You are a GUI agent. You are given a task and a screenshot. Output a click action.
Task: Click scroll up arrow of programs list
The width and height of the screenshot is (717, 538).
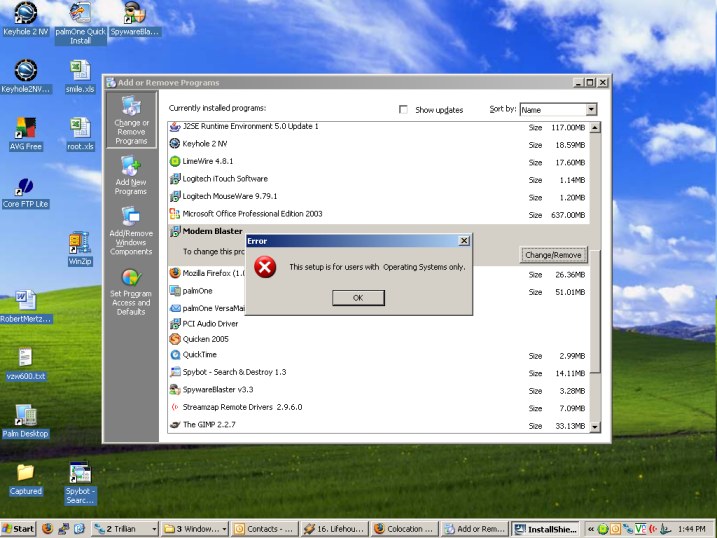[x=594, y=128]
